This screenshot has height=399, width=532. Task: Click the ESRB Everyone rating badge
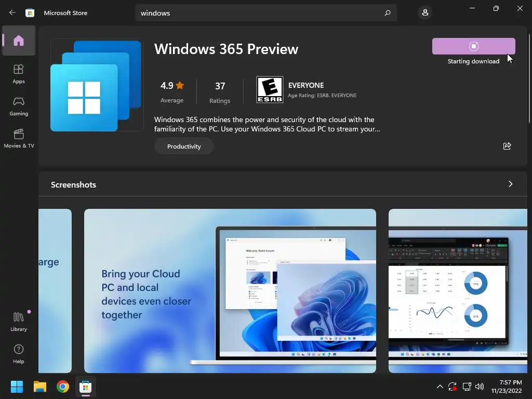tap(270, 89)
